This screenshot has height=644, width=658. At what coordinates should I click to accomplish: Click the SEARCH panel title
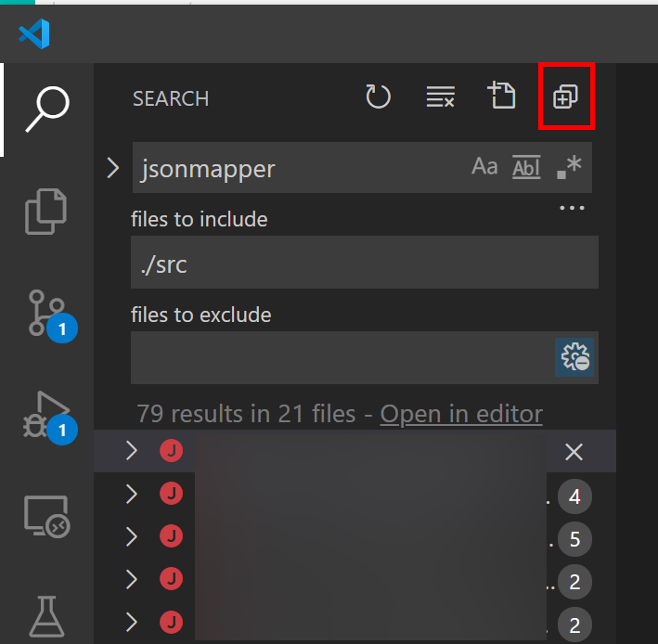point(171,99)
